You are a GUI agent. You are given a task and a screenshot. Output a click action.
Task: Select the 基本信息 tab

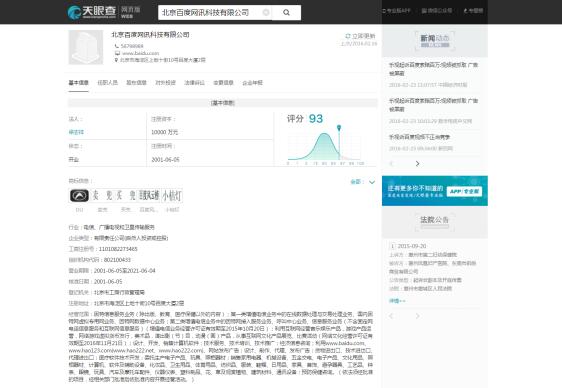(x=78, y=83)
